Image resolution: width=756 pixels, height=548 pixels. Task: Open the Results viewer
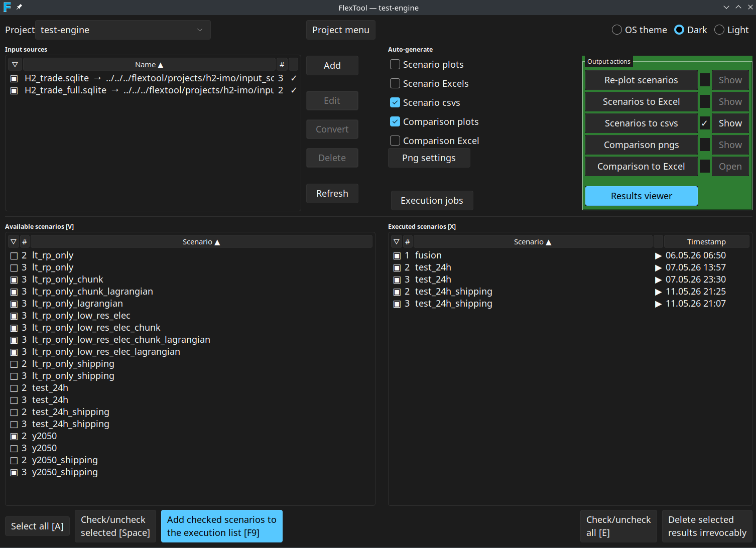pyautogui.click(x=642, y=196)
